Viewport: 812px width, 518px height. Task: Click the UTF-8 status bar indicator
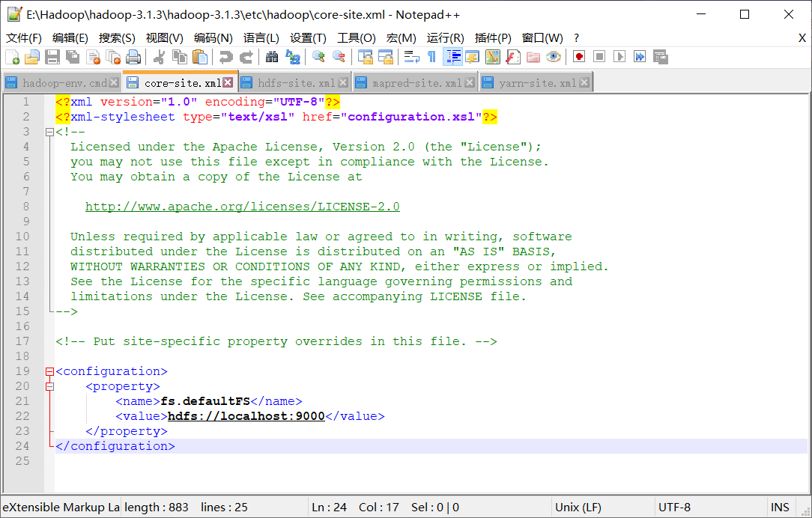[673, 507]
